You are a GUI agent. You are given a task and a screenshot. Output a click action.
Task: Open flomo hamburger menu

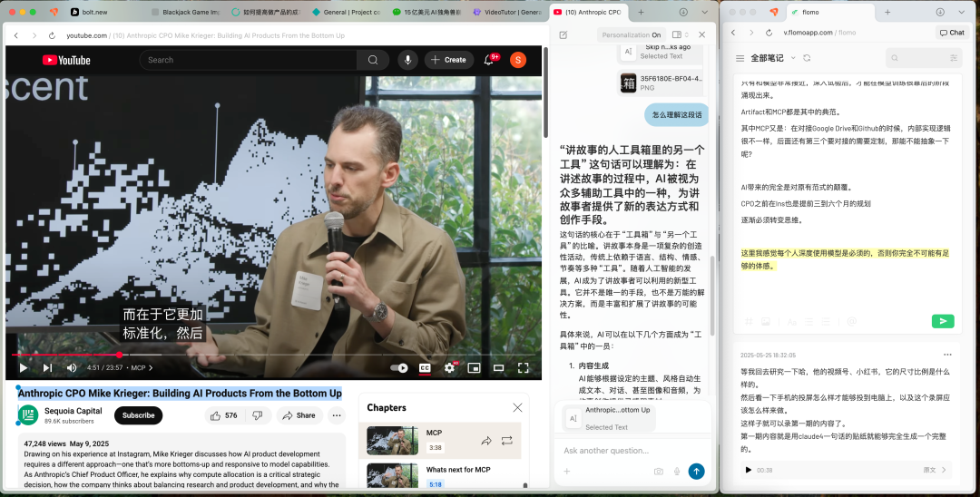coord(740,58)
